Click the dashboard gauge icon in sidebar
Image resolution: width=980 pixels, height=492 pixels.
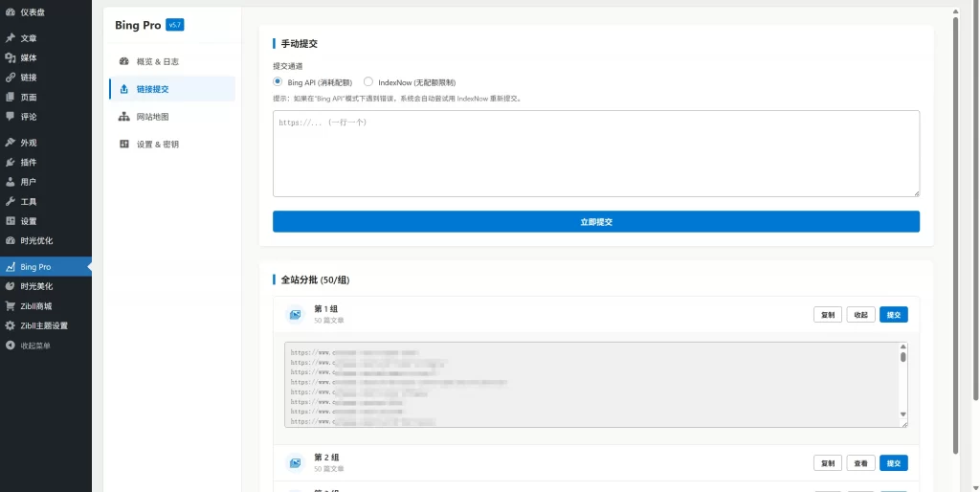(x=11, y=11)
